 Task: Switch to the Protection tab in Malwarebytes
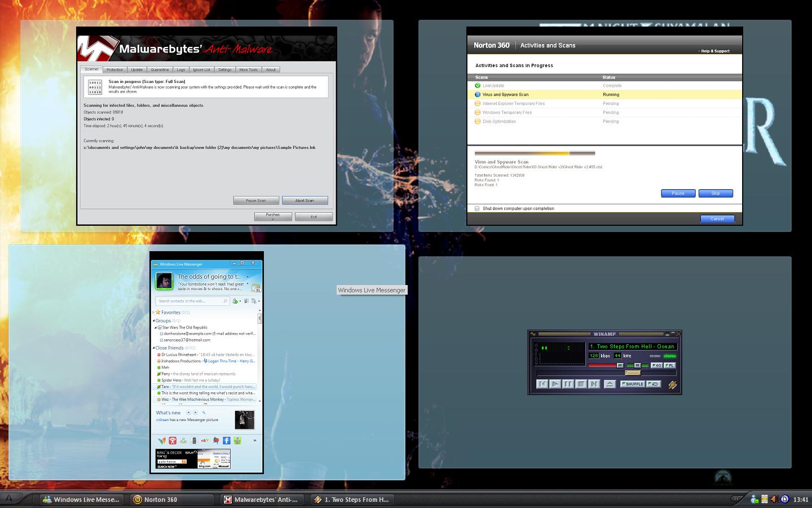(114, 70)
